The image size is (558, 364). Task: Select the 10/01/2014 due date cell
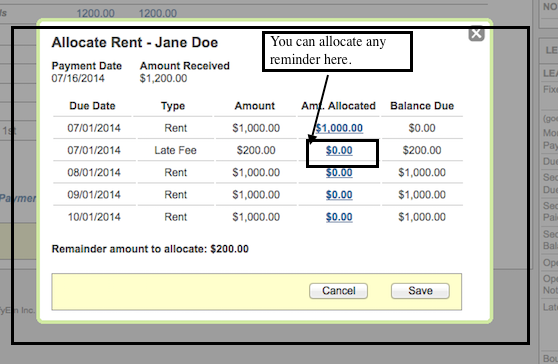point(94,217)
